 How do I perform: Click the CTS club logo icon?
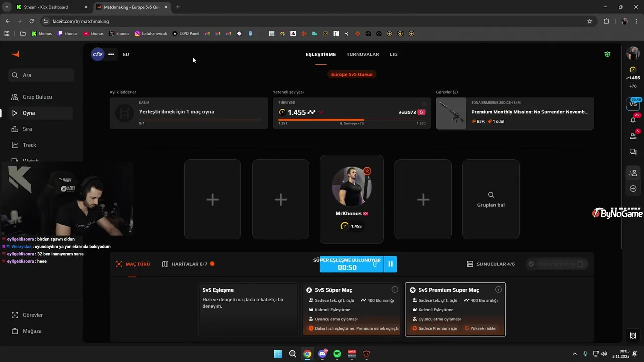[97, 54]
